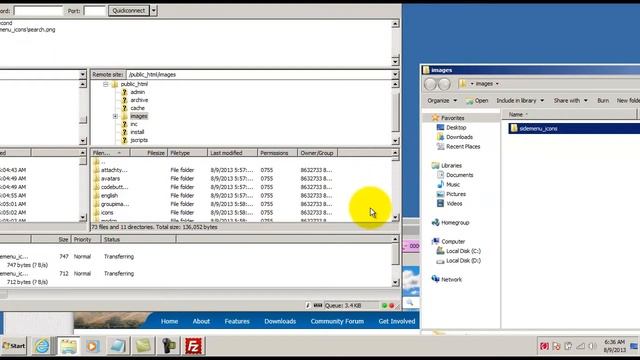Click the unknown-folder icon beside cache
This screenshot has height=360, width=640.
(124, 108)
